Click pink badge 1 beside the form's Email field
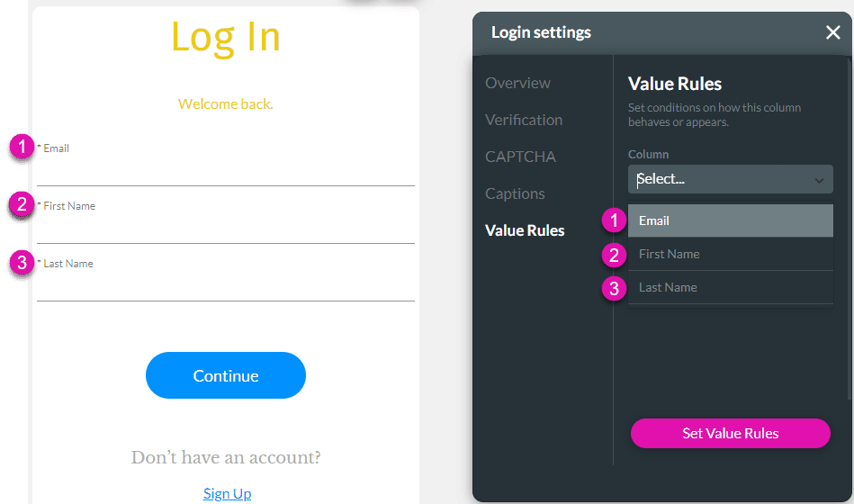Screen dimensions: 854x504 point(22,147)
